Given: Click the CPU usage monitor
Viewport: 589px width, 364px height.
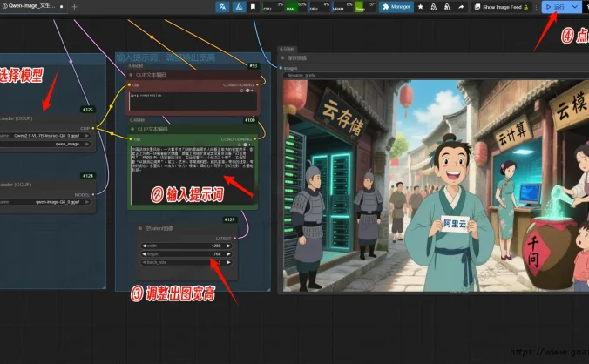Looking at the screenshot, I should 273,7.
